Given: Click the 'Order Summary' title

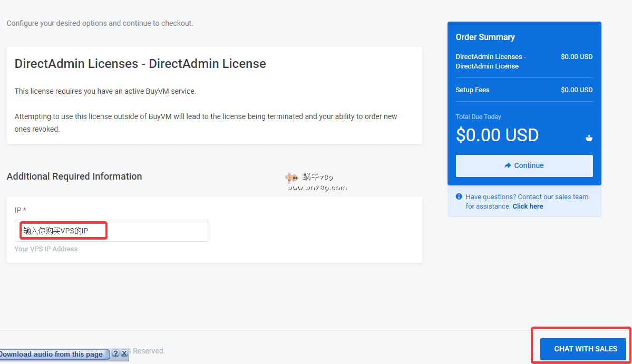Looking at the screenshot, I should (x=485, y=37).
